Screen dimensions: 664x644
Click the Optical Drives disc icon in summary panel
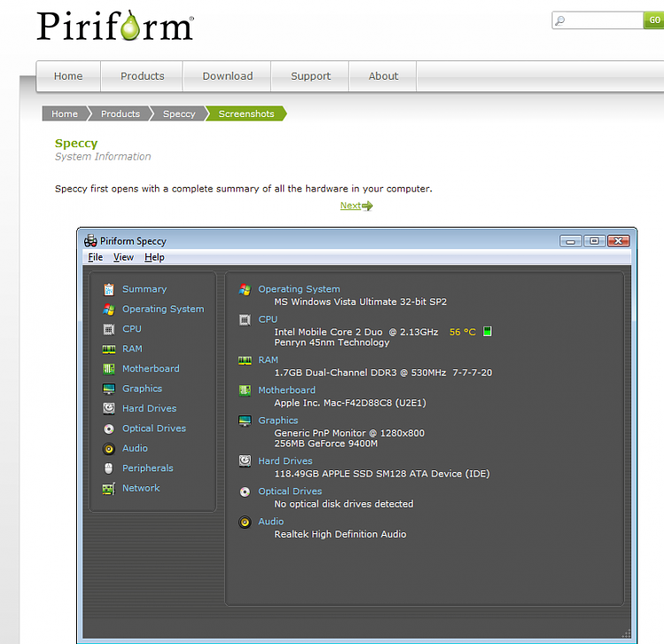pyautogui.click(x=244, y=492)
